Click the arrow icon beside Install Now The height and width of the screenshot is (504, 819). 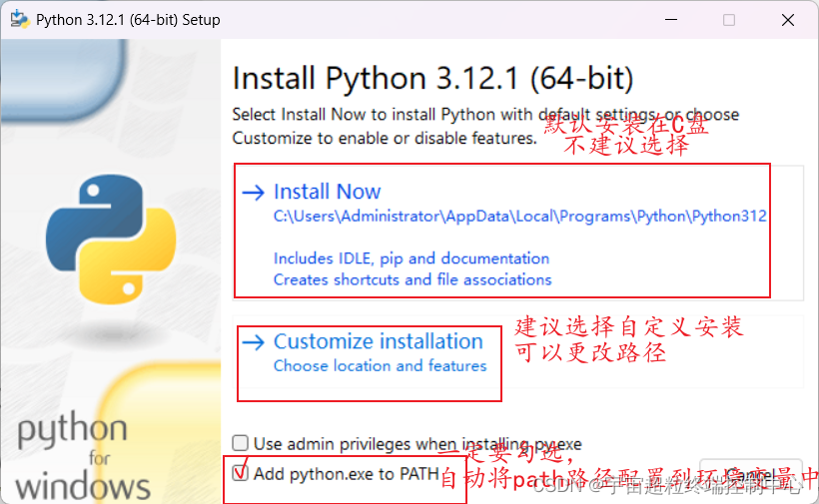click(254, 193)
